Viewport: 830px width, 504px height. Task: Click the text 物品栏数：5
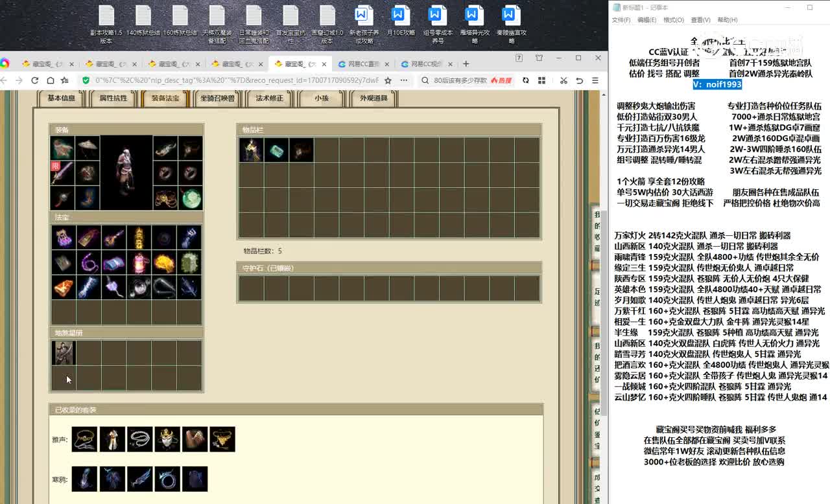pos(263,251)
